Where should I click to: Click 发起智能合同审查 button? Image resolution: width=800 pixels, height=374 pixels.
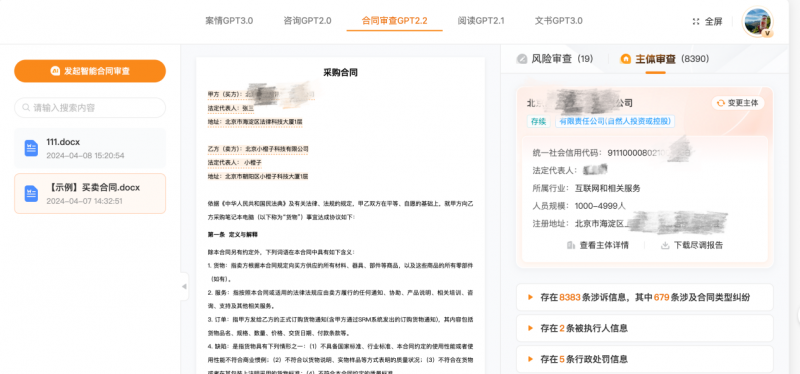point(90,71)
